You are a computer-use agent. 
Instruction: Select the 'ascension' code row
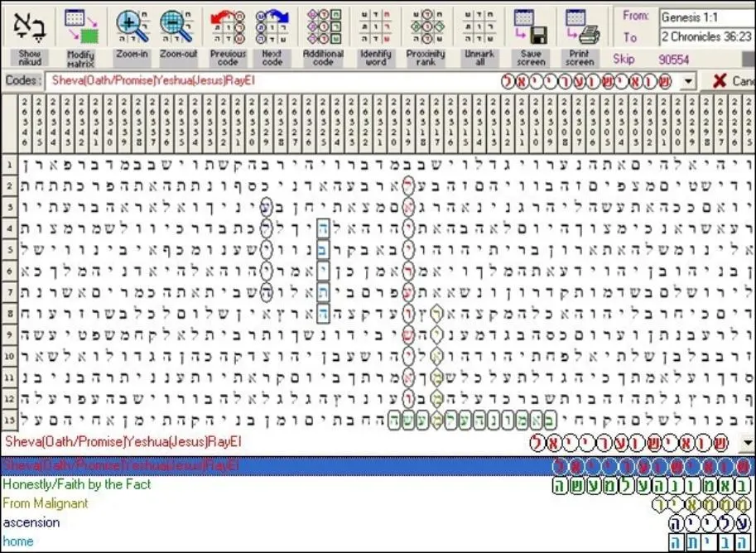(378, 522)
